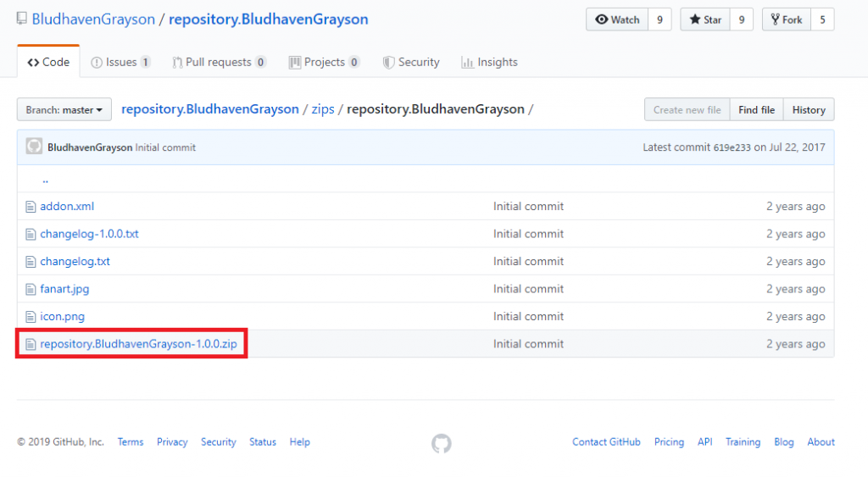The height and width of the screenshot is (477, 868).
Task: Click the file icon next to the zip file
Action: point(31,345)
